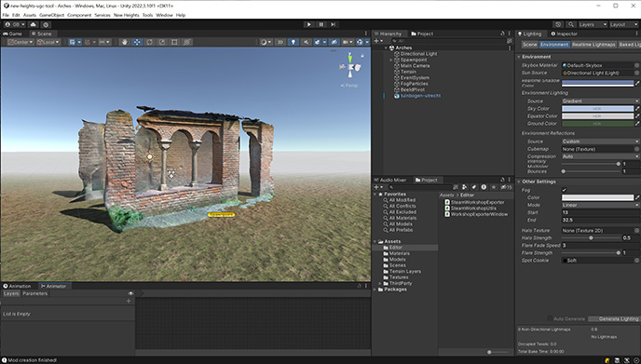Open Fog Mode Linear dropdown
The width and height of the screenshot is (641, 364).
click(x=600, y=205)
